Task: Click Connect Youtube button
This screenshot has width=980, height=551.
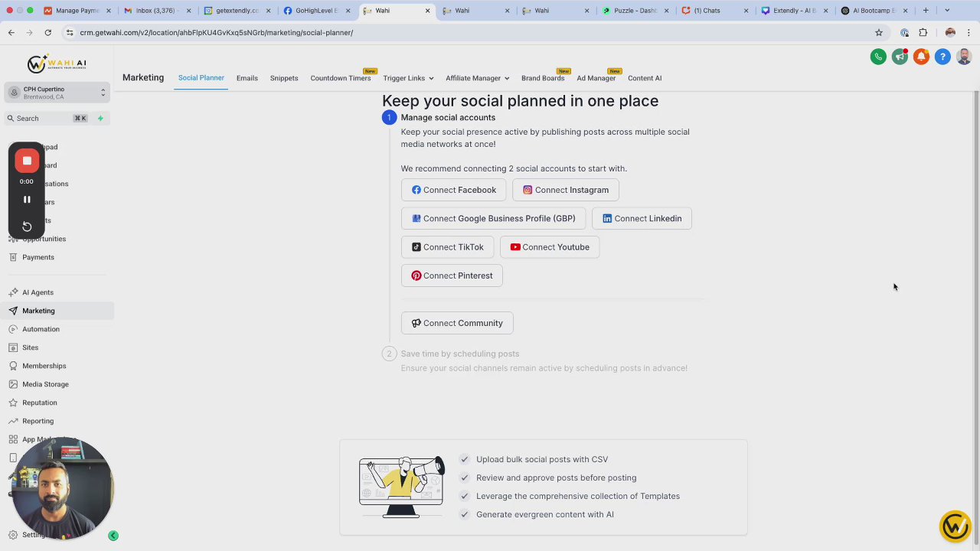Action: coord(550,247)
